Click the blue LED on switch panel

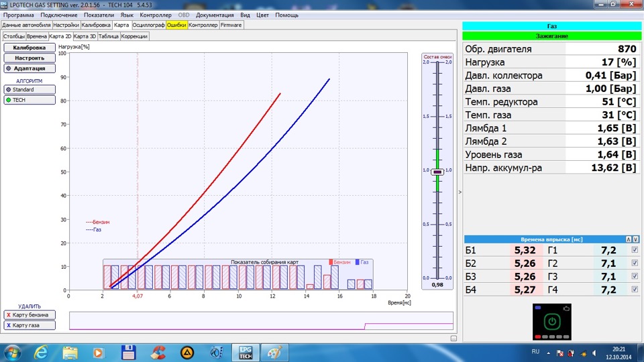point(537,307)
